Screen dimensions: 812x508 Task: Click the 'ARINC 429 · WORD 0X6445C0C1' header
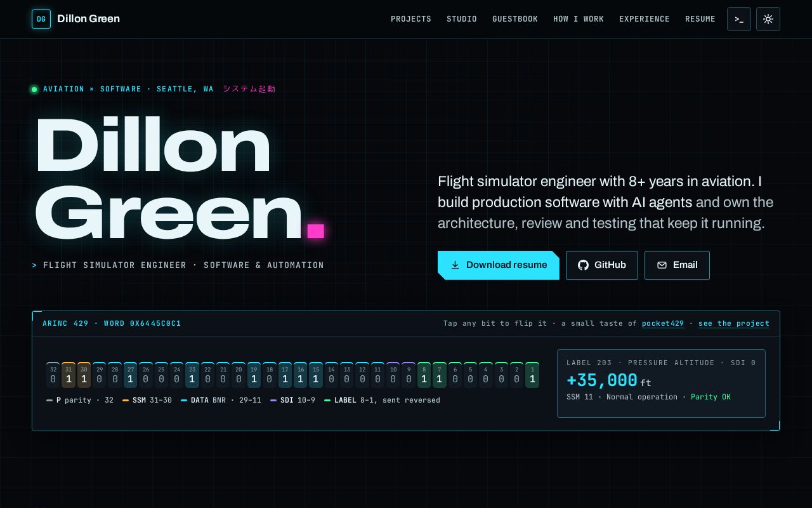pyautogui.click(x=112, y=324)
